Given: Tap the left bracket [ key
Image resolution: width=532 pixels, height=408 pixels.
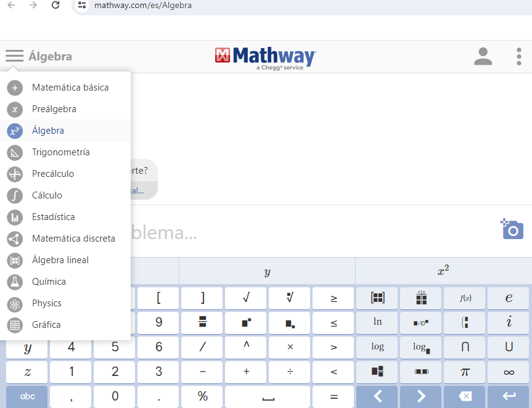Looking at the screenshot, I should click(158, 298).
